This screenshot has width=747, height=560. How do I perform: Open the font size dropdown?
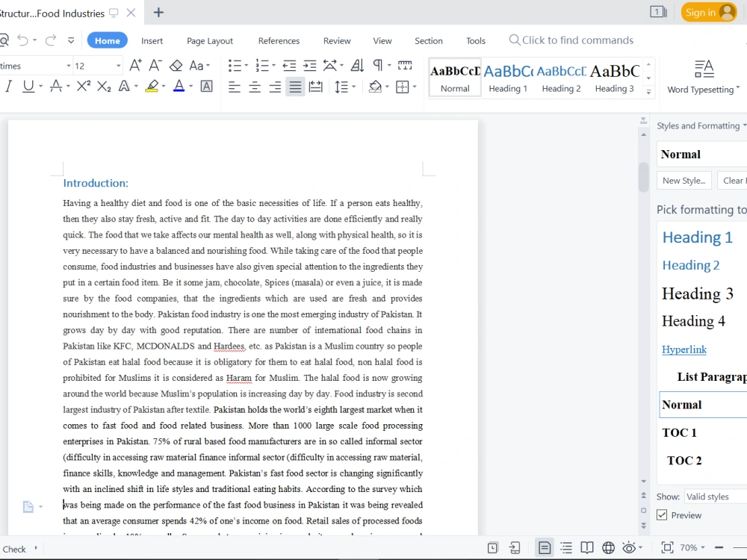pos(119,66)
